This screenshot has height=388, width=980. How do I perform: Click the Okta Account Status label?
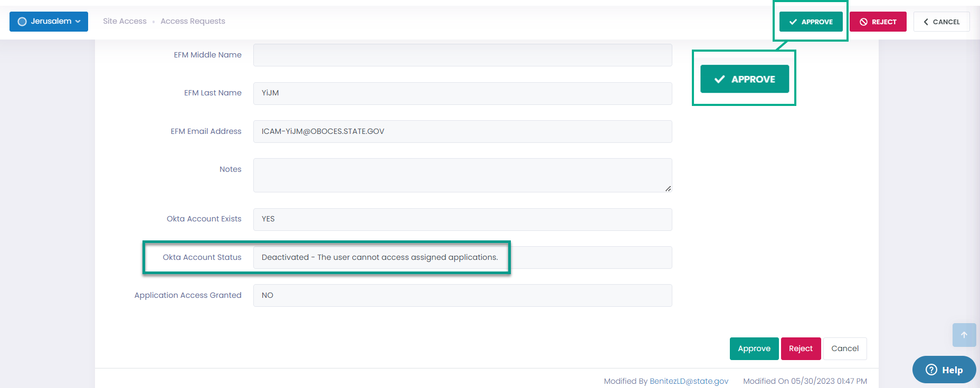(x=202, y=257)
